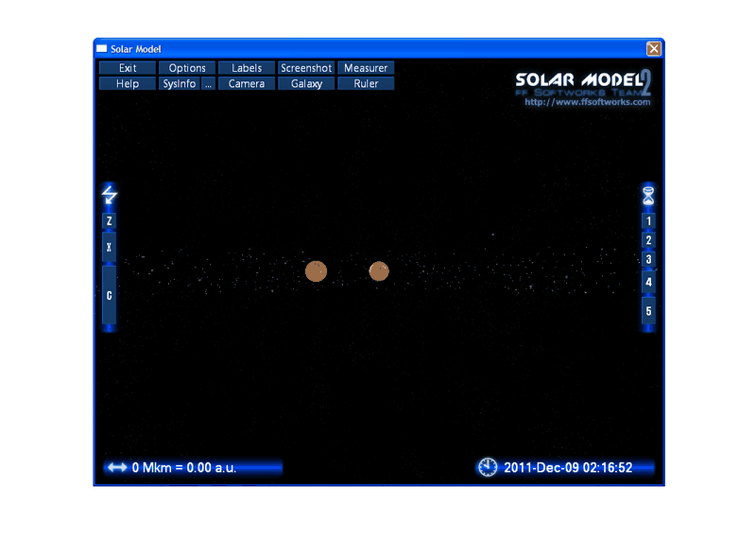Click the ellipsis button next to SysInfo
756x539 pixels.
click(208, 83)
